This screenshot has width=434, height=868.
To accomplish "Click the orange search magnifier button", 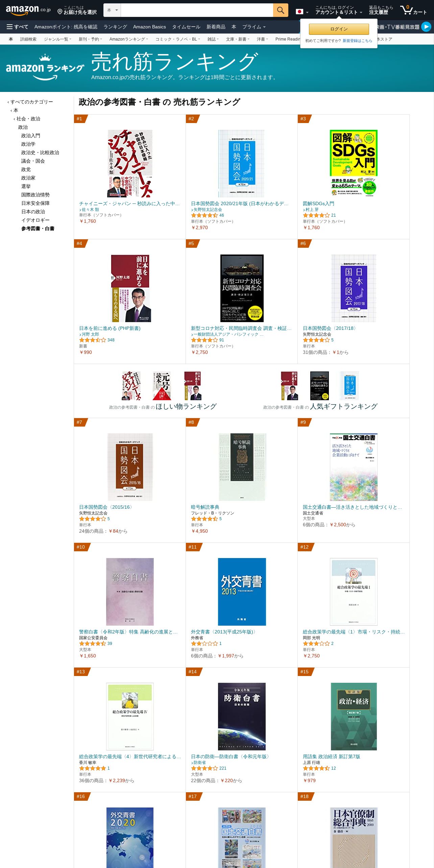I will coord(281,10).
